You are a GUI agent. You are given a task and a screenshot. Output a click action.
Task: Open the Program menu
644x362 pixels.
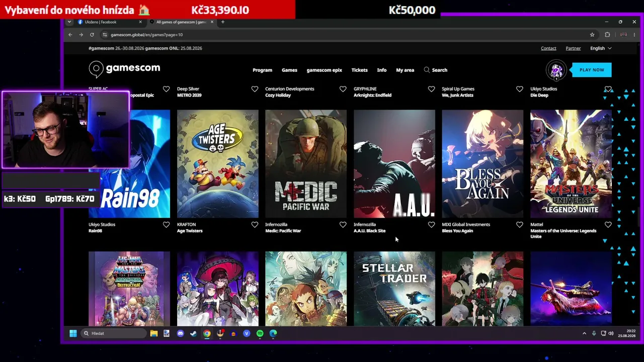[x=262, y=70]
